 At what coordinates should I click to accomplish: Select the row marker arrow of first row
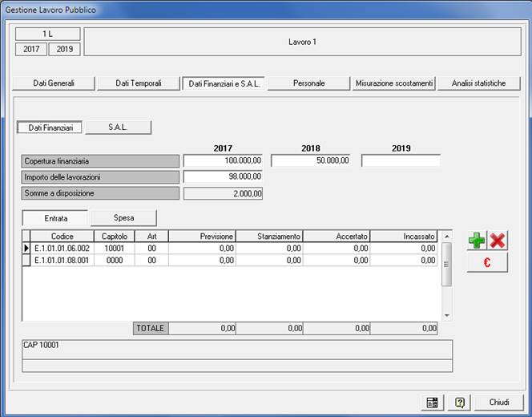[26, 249]
